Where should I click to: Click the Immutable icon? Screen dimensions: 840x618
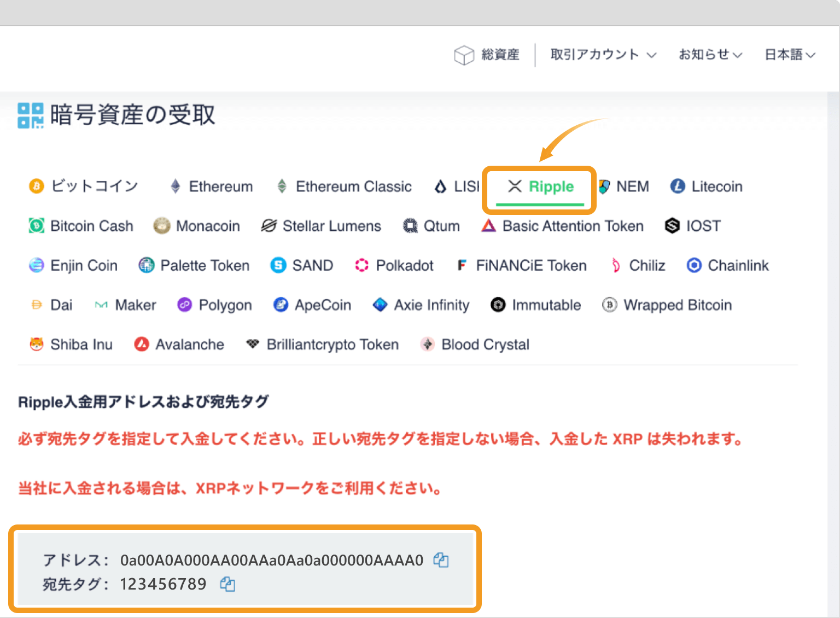point(498,305)
